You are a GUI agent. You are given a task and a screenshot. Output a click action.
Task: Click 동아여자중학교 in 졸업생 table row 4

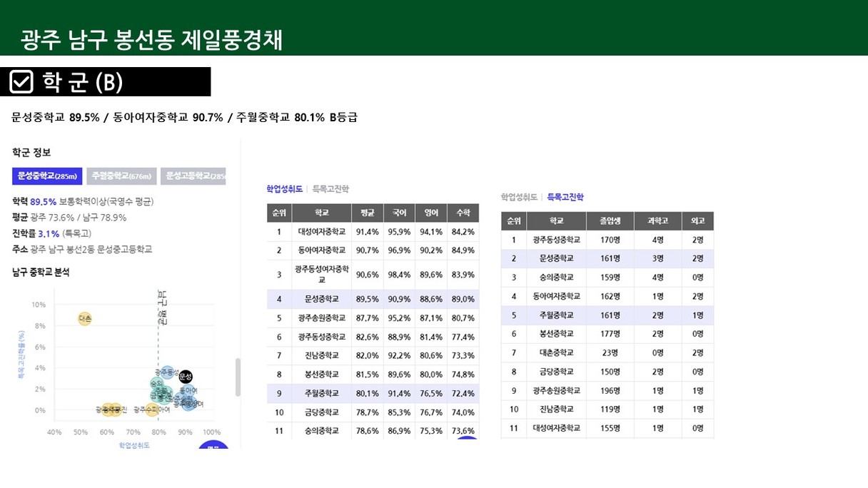tap(556, 296)
